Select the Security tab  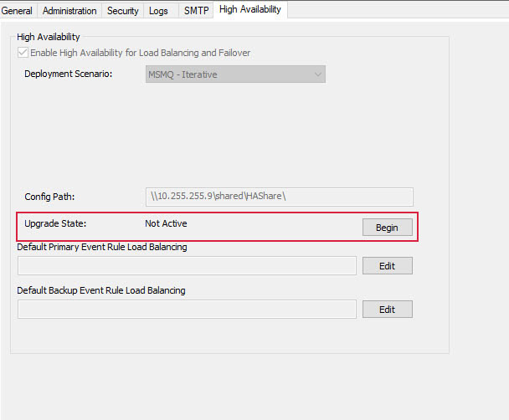122,11
